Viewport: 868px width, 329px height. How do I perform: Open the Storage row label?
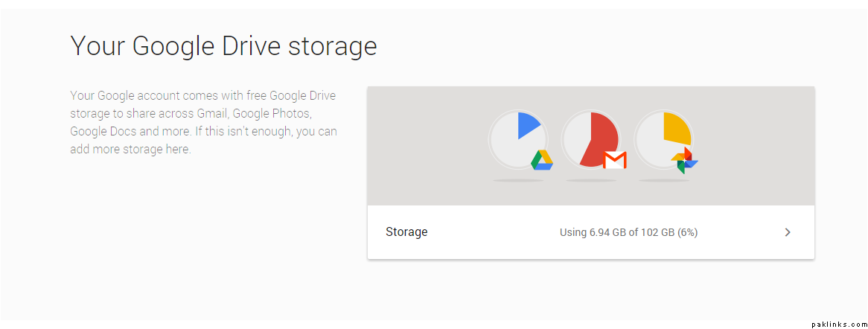406,232
